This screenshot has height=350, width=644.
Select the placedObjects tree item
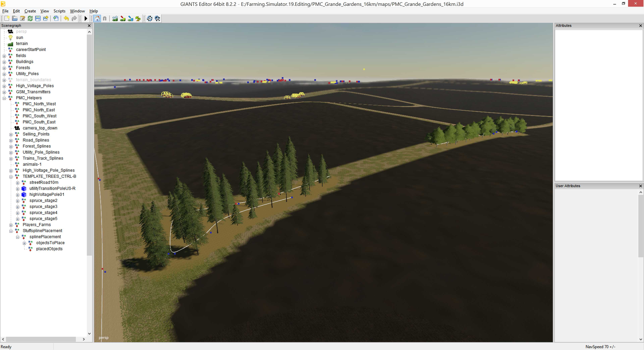coord(49,249)
